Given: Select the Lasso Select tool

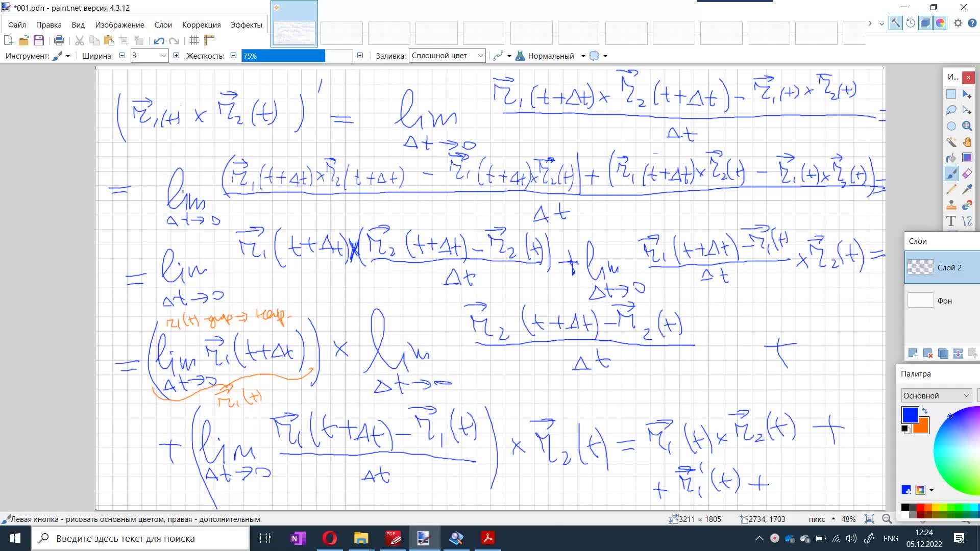Looking at the screenshot, I should tap(951, 110).
